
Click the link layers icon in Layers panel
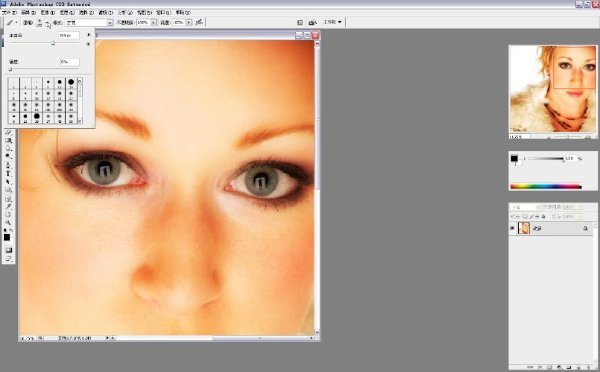530,367
